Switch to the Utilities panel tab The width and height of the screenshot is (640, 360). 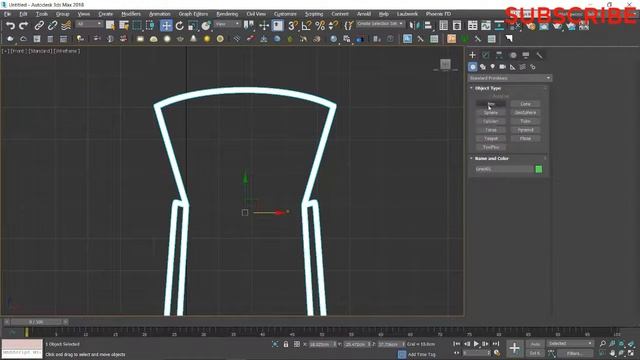(539, 55)
